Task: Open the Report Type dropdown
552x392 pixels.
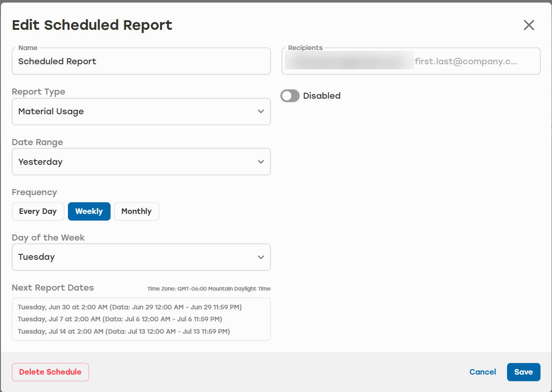Action: (141, 112)
